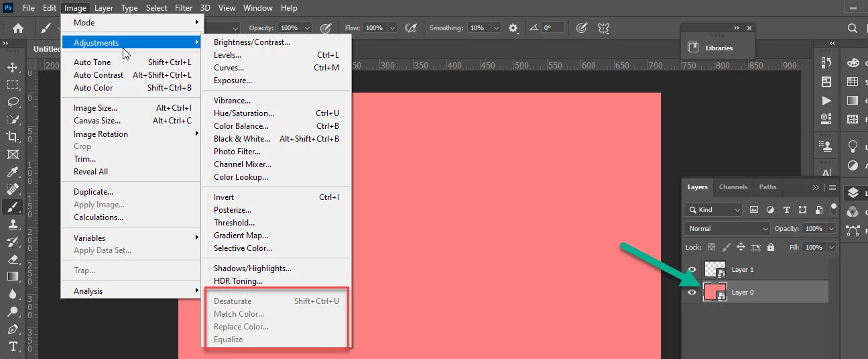Expand the Image Rotation submenu
Viewport: 868px width, 359px height.
[x=131, y=134]
